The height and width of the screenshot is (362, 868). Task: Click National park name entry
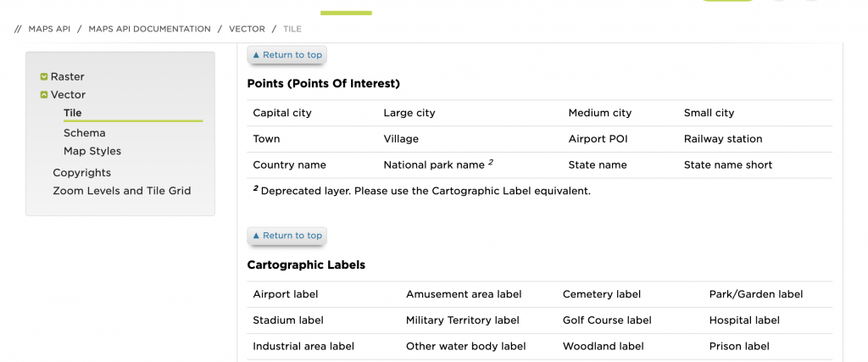(x=434, y=165)
